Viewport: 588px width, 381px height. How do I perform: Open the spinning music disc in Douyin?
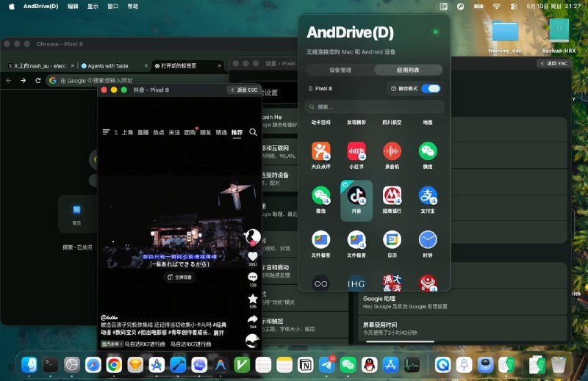[252, 341]
